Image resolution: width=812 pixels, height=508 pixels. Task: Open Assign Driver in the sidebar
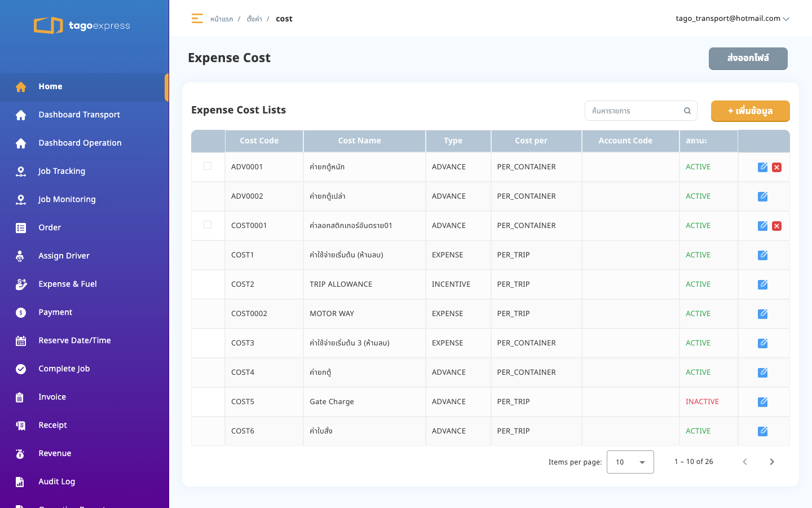85,256
